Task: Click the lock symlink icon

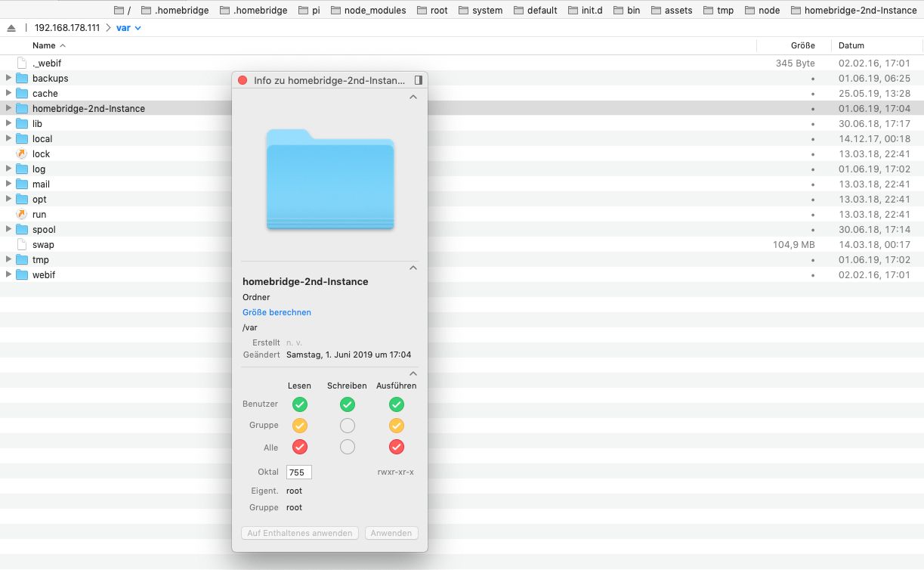Action: tap(21, 154)
